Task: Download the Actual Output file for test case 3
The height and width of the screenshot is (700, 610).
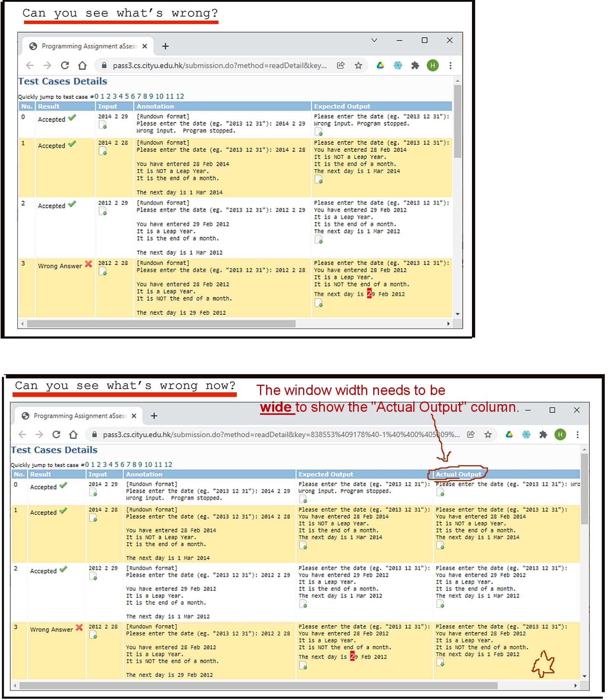Action: click(440, 663)
